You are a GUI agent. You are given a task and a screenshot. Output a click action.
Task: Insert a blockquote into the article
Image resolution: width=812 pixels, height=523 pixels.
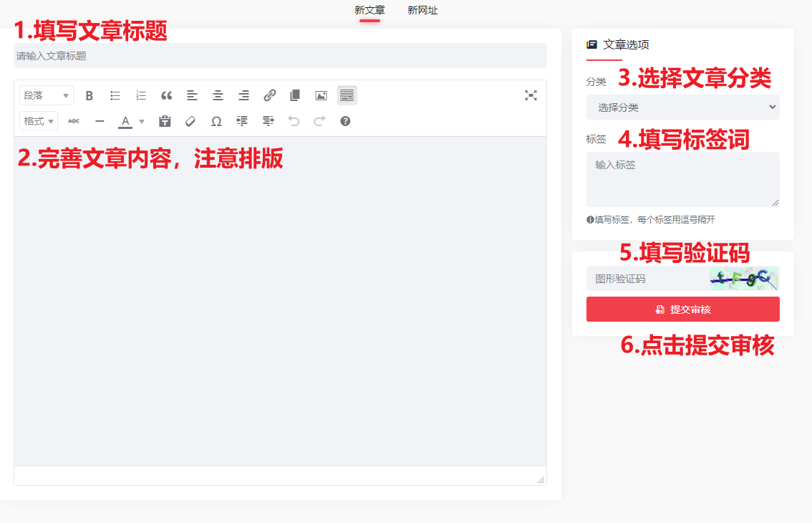[x=166, y=95]
